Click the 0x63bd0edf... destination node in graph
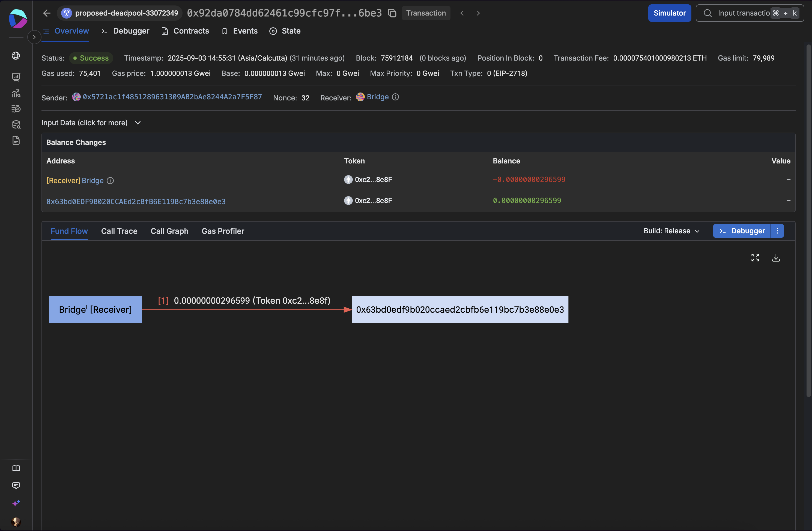The width and height of the screenshot is (812, 531). (x=460, y=309)
